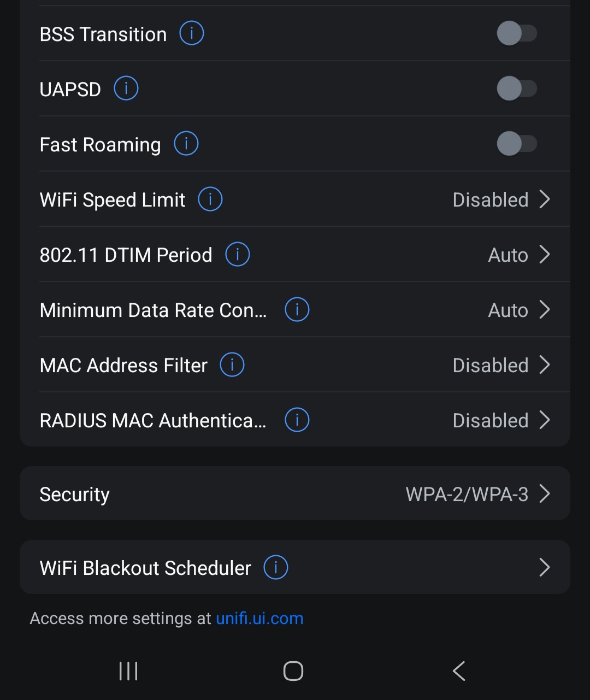This screenshot has height=700, width=590.
Task: Open MAC Address Filter Disabled chevron
Action: point(544,365)
